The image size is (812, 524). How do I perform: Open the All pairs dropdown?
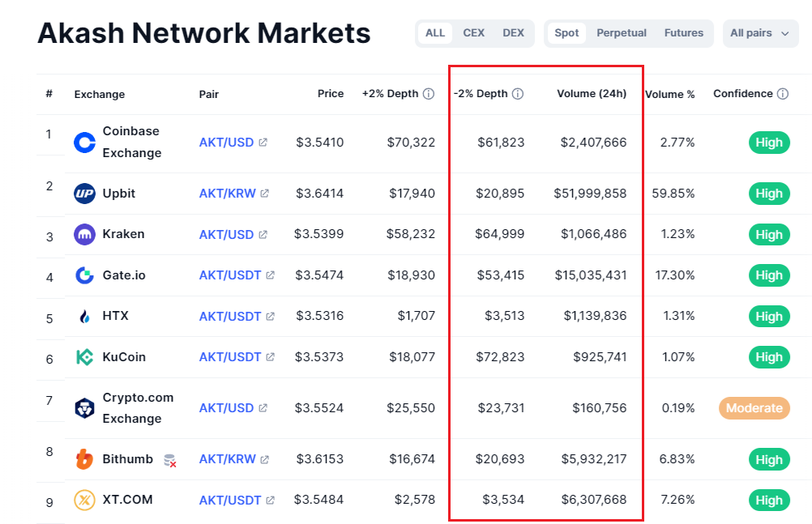click(760, 33)
